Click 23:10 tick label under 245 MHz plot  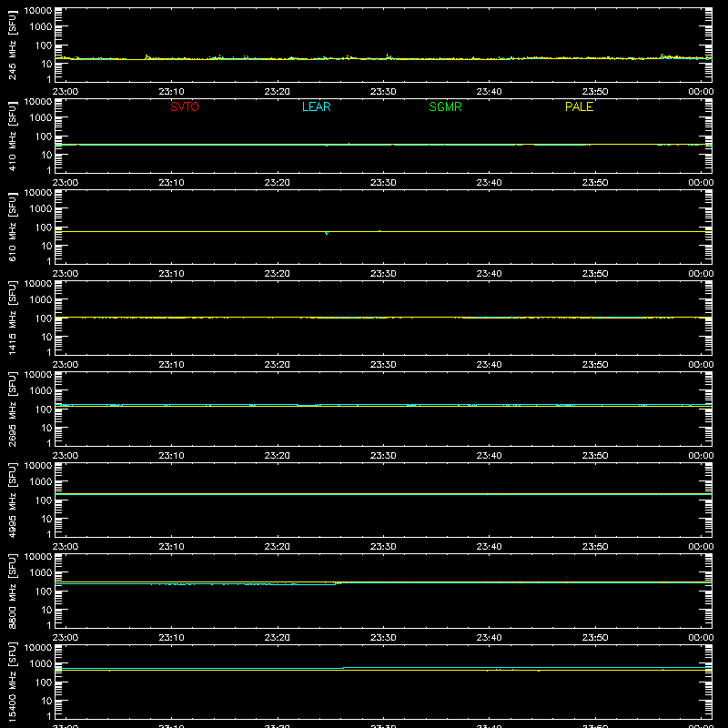click(x=171, y=92)
